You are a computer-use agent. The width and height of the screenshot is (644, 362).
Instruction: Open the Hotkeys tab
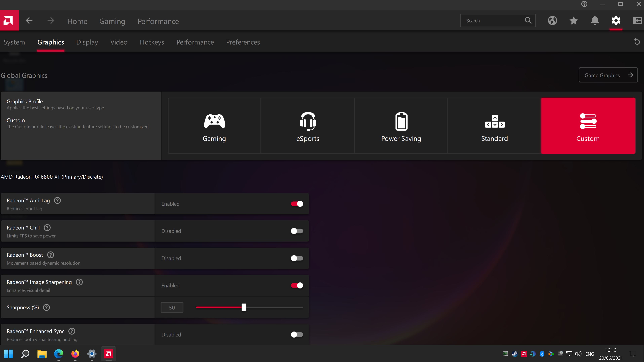pyautogui.click(x=152, y=42)
